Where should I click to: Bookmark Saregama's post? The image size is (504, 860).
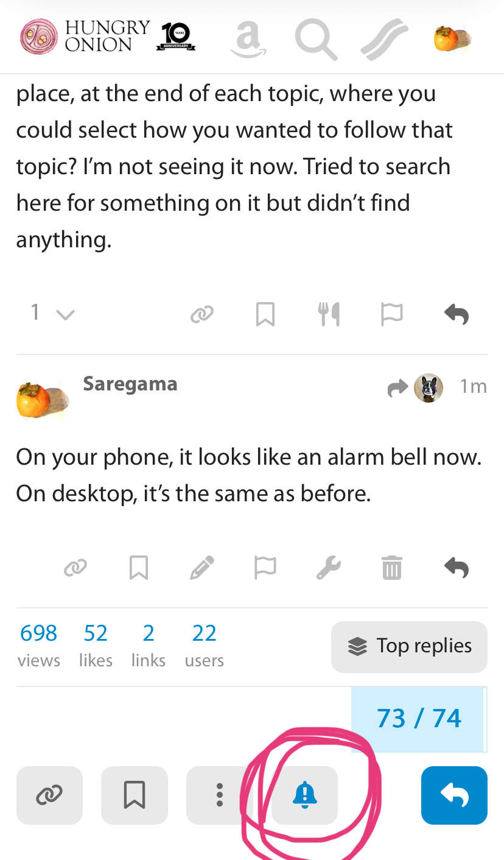pyautogui.click(x=139, y=568)
